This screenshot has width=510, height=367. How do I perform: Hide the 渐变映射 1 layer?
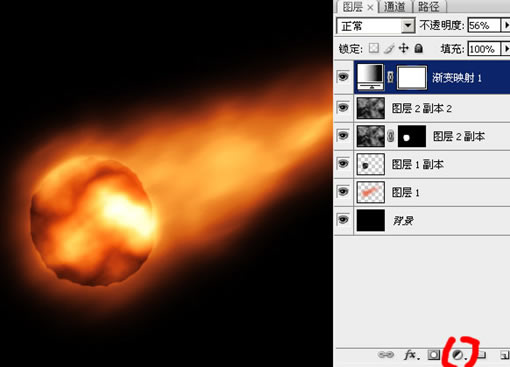point(343,77)
